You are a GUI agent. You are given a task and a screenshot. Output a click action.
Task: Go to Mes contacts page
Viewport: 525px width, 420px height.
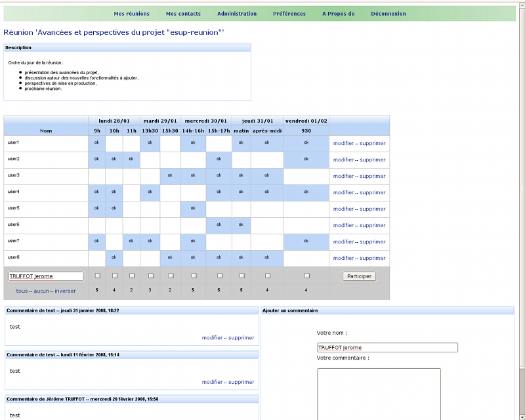click(x=183, y=14)
